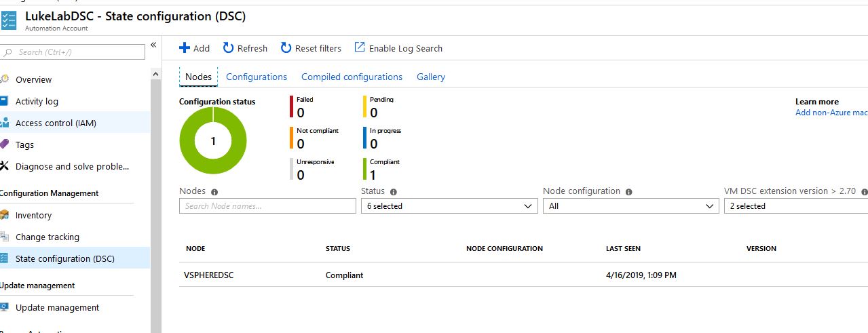Click the Refresh button label
The image size is (868, 333).
252,48
